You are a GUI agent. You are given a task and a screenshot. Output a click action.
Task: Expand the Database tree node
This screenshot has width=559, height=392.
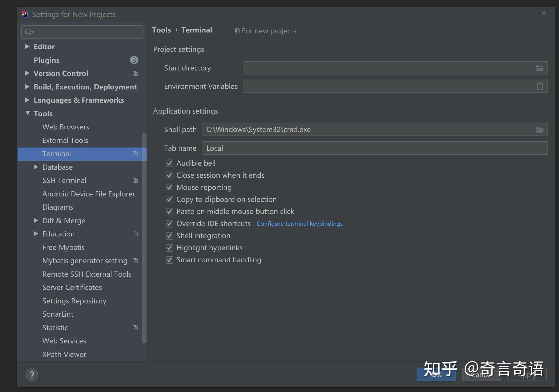36,167
